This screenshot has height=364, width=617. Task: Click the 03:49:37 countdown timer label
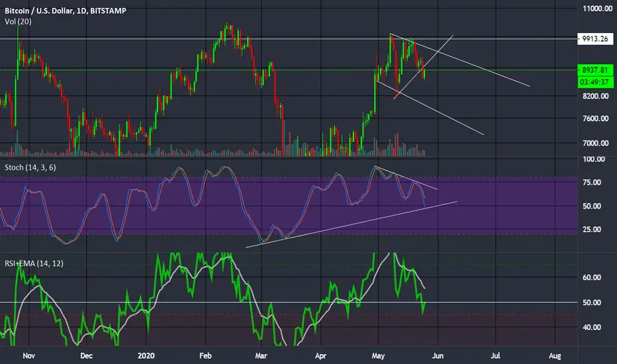coord(595,82)
